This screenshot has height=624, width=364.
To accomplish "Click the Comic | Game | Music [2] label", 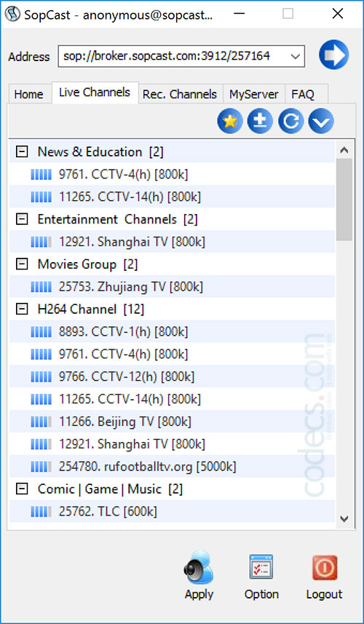I will point(110,489).
